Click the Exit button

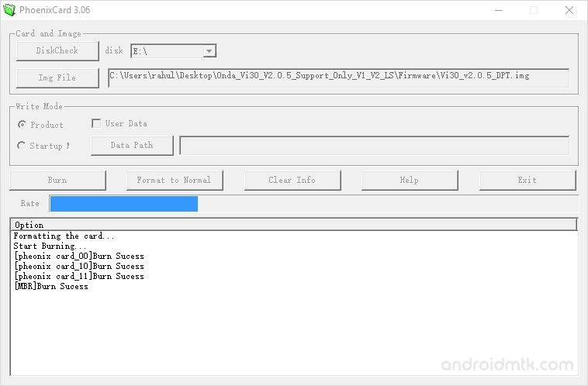527,181
